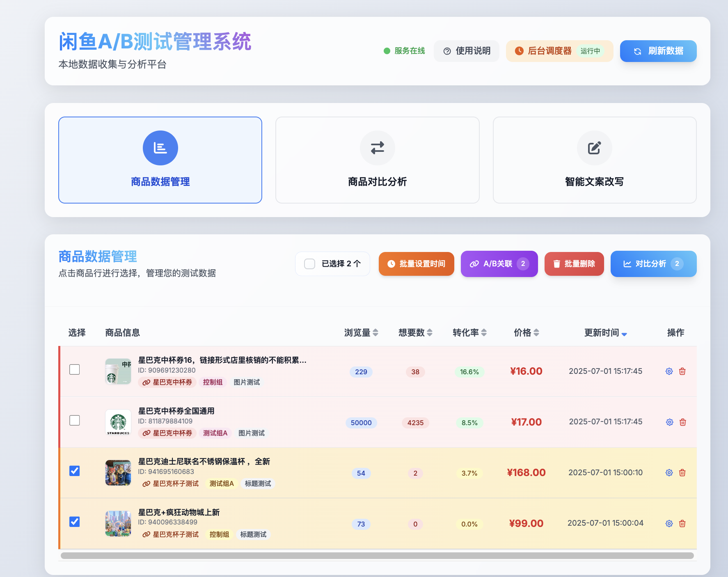Click the edit pencil icon for 智能文案改写
Viewport: 728px width, 577px height.
tap(594, 148)
